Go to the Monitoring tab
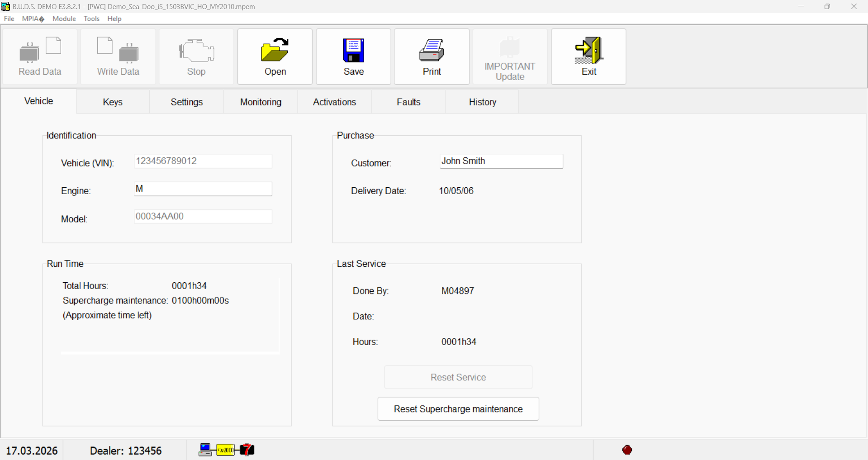Screen dimensions: 868x460 tap(261, 102)
